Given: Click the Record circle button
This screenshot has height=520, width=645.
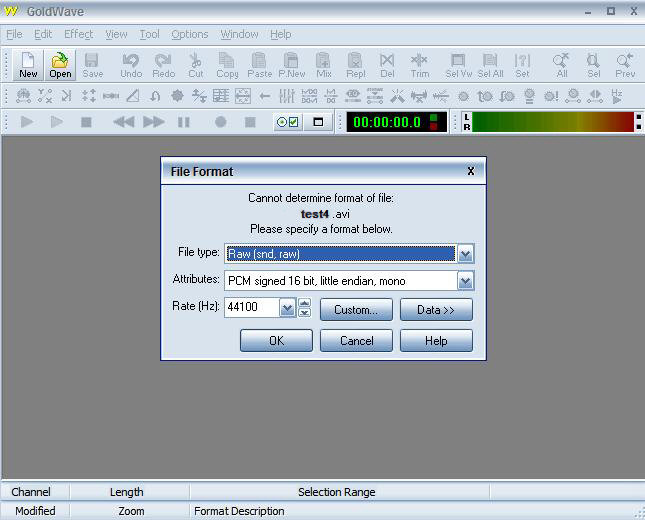Looking at the screenshot, I should point(220,122).
